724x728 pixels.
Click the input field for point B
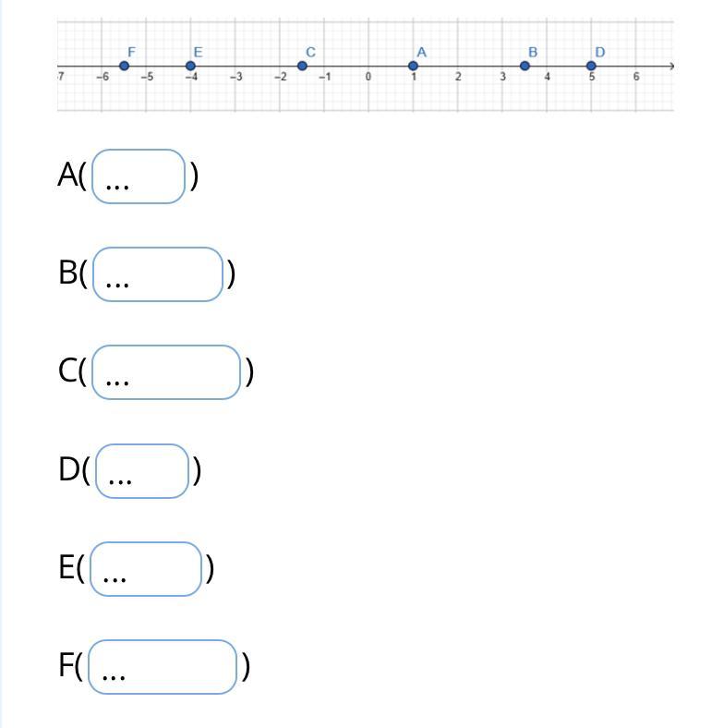[x=158, y=274]
